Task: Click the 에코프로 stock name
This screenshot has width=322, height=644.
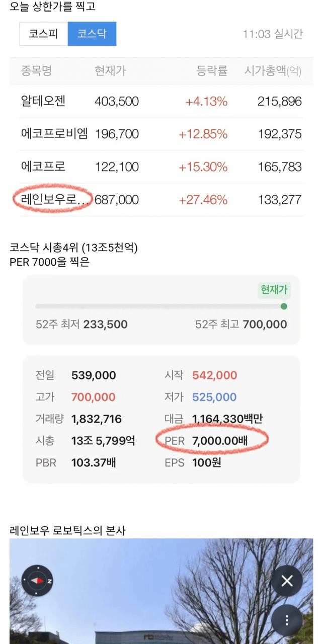Action: coord(43,167)
